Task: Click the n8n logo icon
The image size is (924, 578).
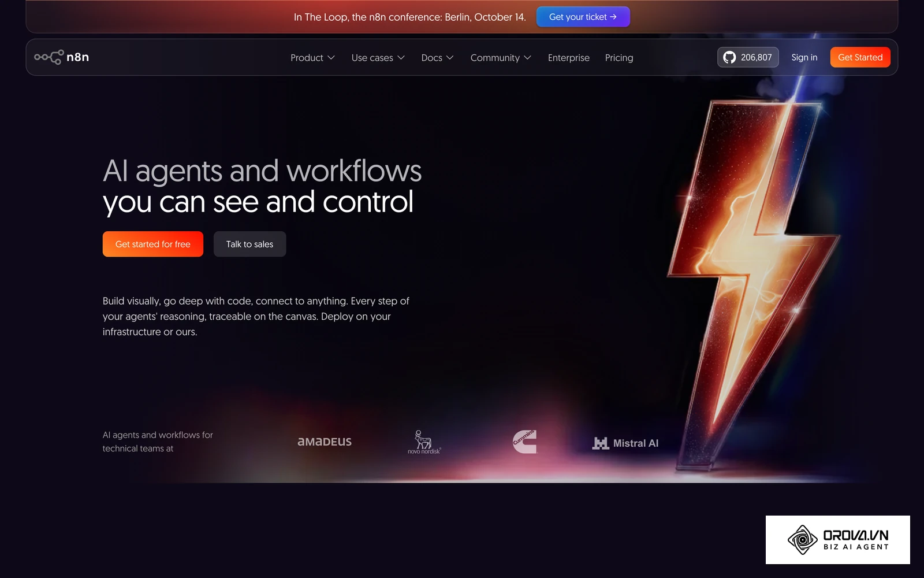Action: (x=61, y=57)
